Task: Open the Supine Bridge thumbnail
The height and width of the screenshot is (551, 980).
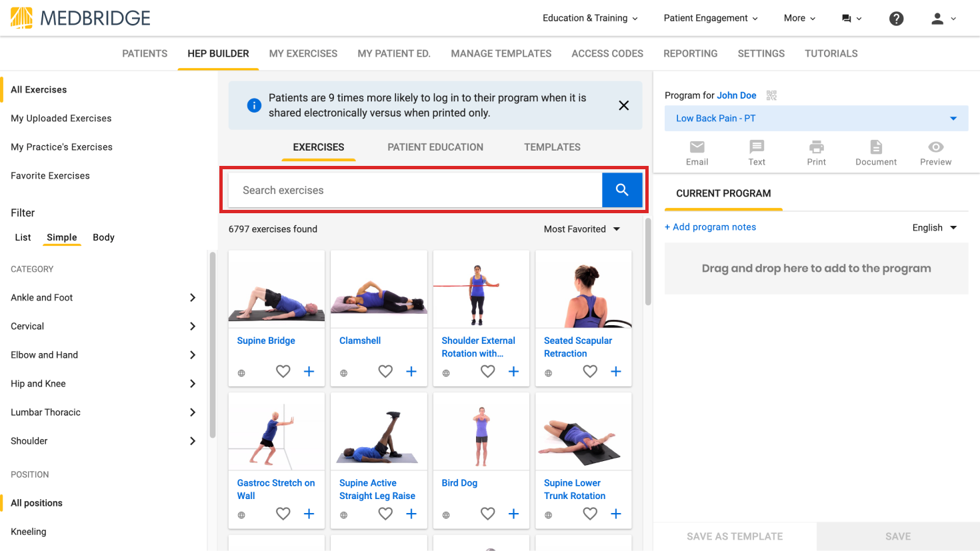Action: click(x=277, y=288)
